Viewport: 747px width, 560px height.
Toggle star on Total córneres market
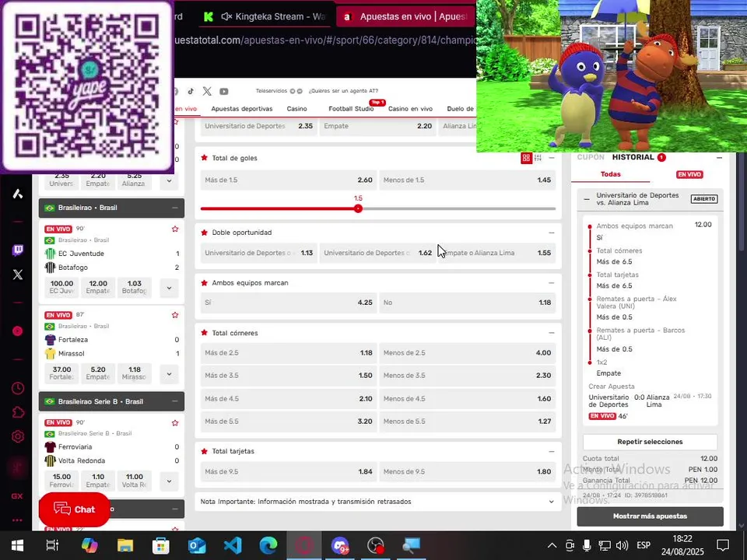205,333
